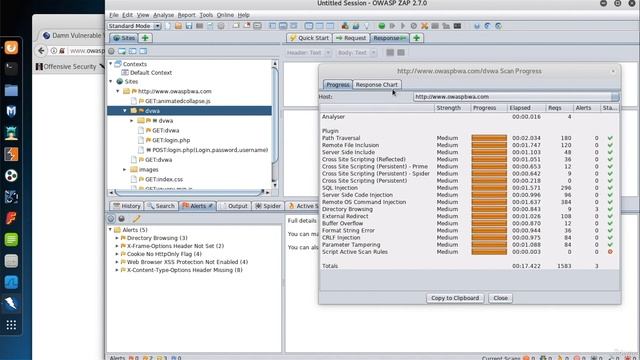Open the green notes icon in dock
Image resolution: width=640 pixels, height=360 pixels.
(x=11, y=240)
